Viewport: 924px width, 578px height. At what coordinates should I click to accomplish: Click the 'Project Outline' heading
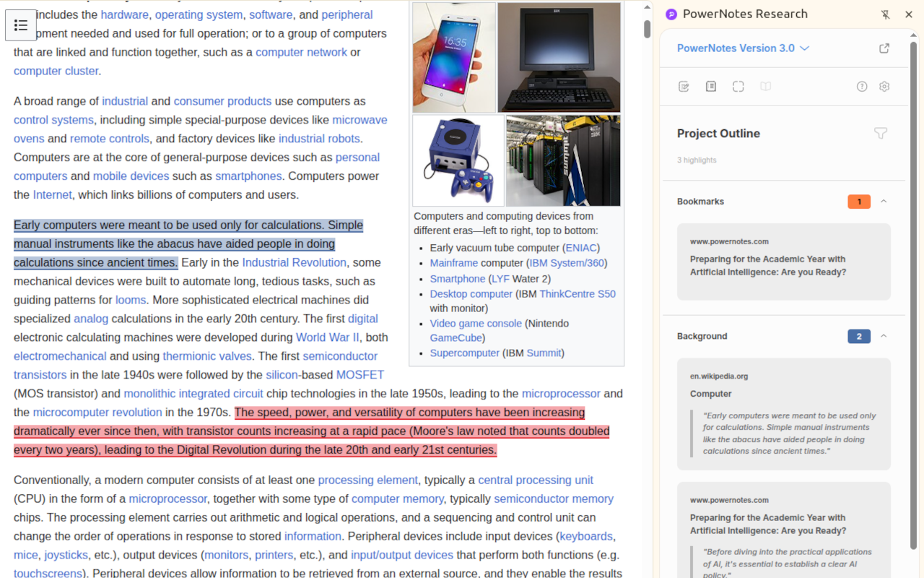(x=718, y=134)
